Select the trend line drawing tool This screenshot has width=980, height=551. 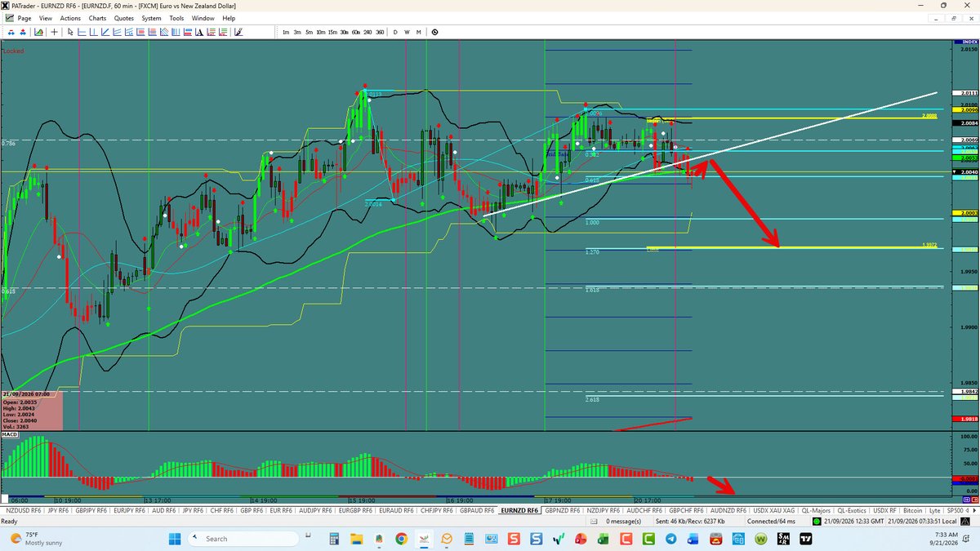click(105, 32)
